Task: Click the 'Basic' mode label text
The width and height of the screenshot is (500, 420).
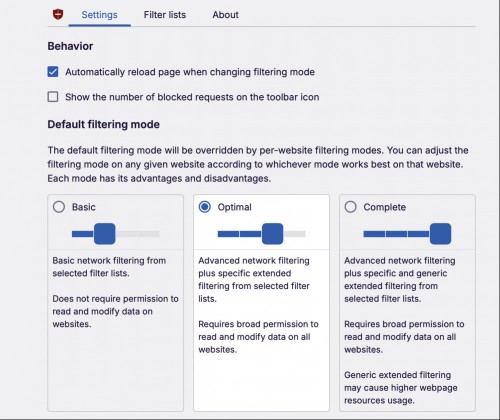Action: pyautogui.click(x=84, y=207)
